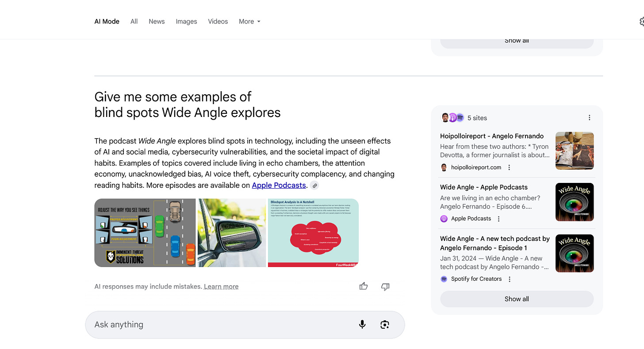
Task: Click Show all button under Spotify result
Action: [x=517, y=299]
